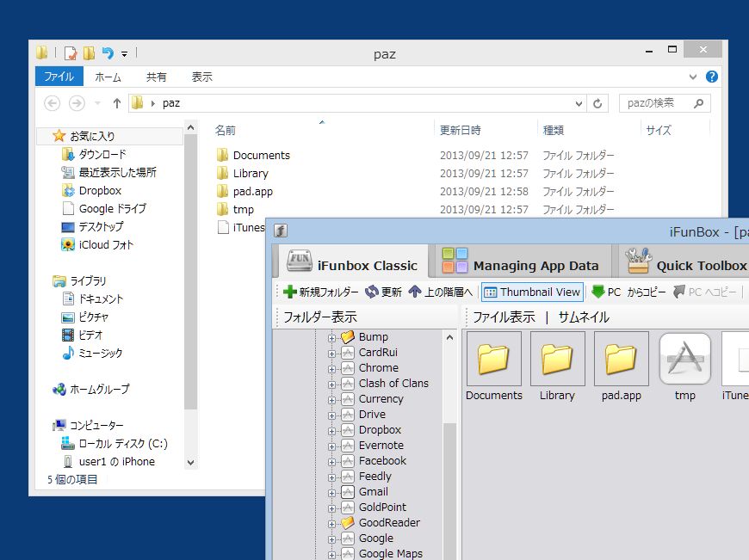Open the recent locations dropdown arrow
This screenshot has width=749, height=560.
tap(97, 103)
